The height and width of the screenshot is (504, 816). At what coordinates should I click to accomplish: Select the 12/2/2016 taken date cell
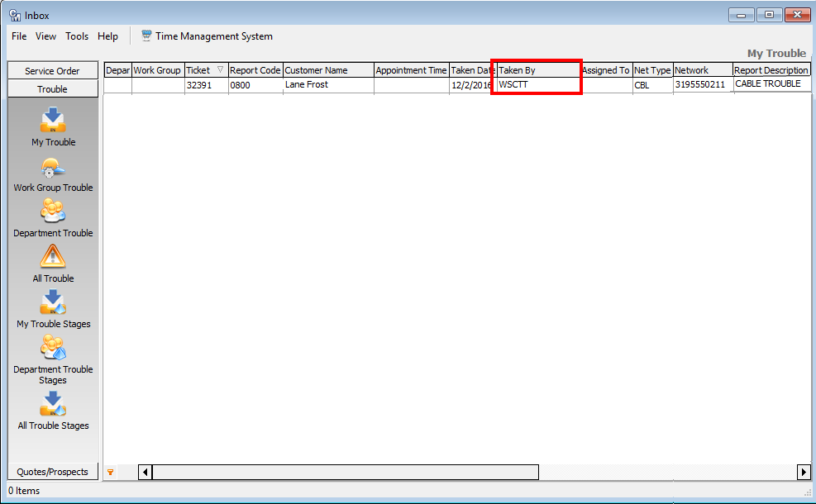click(473, 85)
